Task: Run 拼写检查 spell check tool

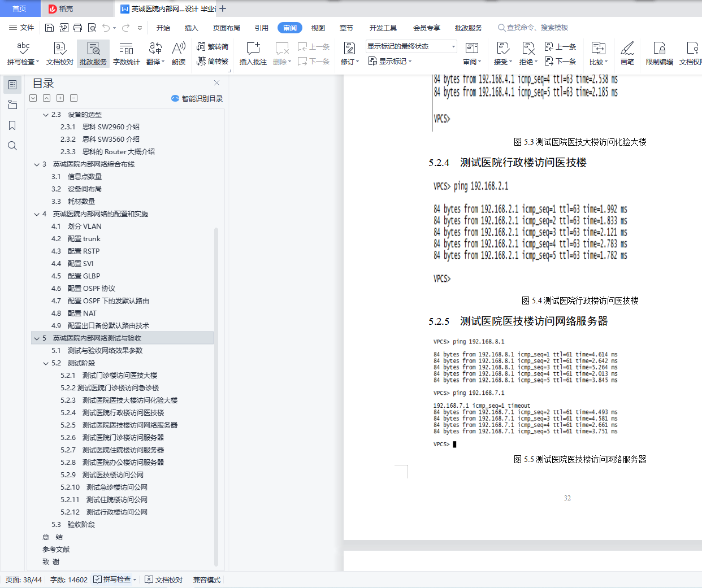Action: 23,54
